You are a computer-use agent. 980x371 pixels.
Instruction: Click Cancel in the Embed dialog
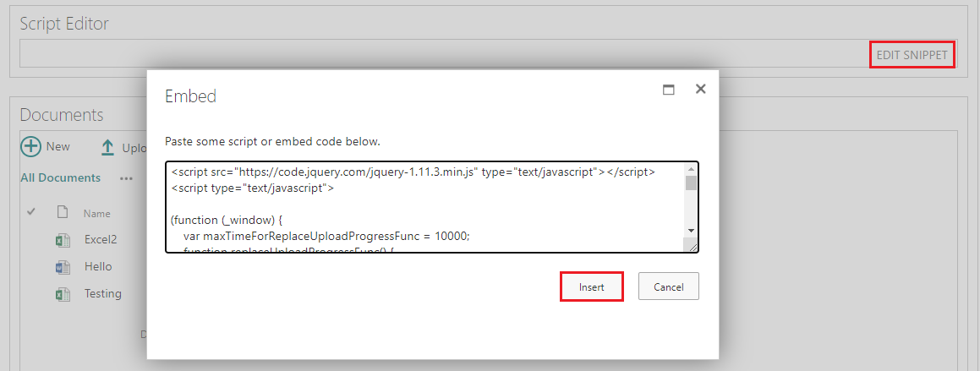click(668, 286)
